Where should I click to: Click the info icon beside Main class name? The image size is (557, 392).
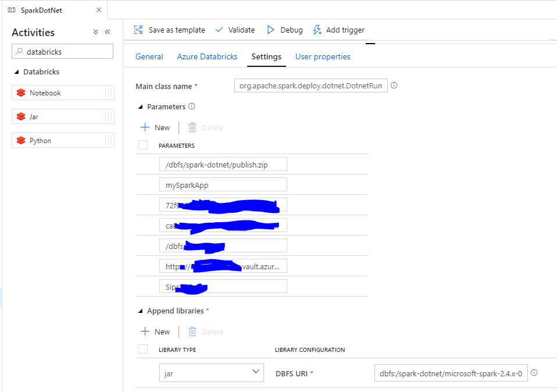pyautogui.click(x=394, y=85)
